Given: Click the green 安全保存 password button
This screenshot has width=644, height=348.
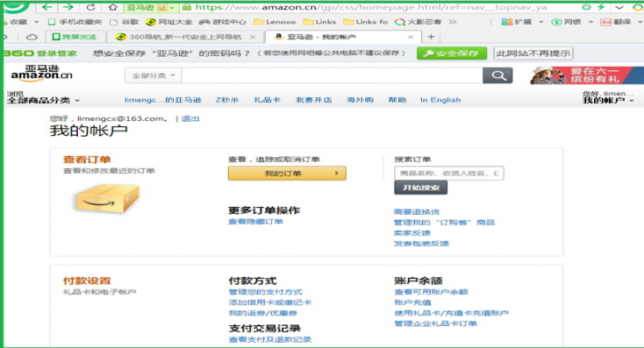Looking at the screenshot, I should point(452,53).
